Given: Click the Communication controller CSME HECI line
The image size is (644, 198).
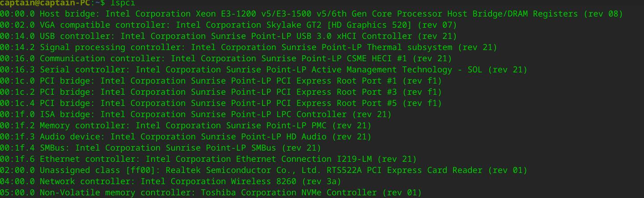Looking at the screenshot, I should point(226,59).
